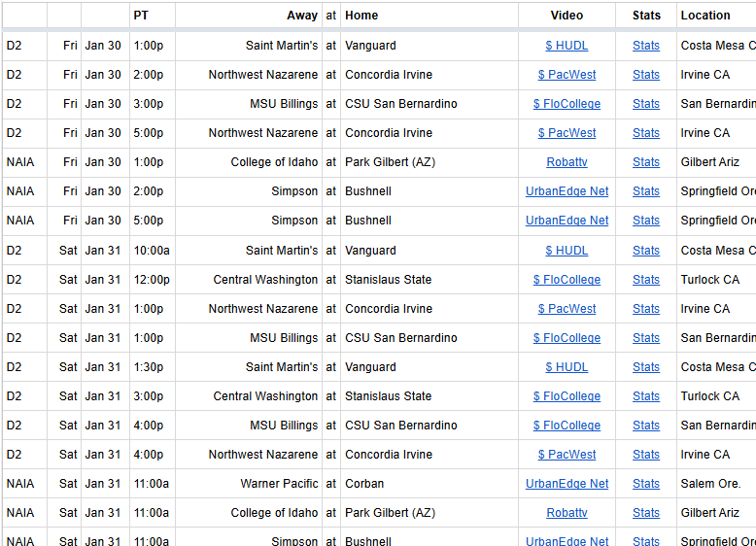This screenshot has width=756, height=546.
Task: View Stats for Friday 5:00p Simpson at Bushnell
Action: point(646,221)
